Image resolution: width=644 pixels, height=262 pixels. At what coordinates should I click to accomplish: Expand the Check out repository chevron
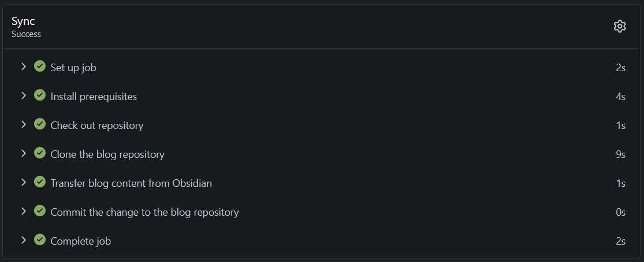click(24, 124)
